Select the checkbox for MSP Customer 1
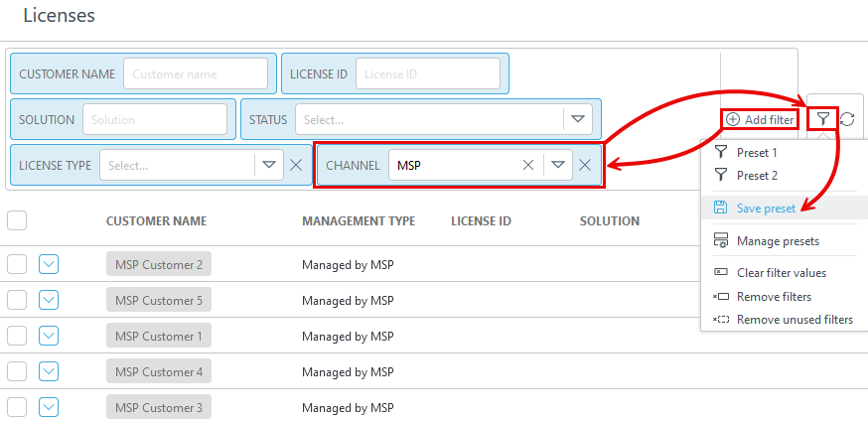The width and height of the screenshot is (868, 421). (17, 337)
